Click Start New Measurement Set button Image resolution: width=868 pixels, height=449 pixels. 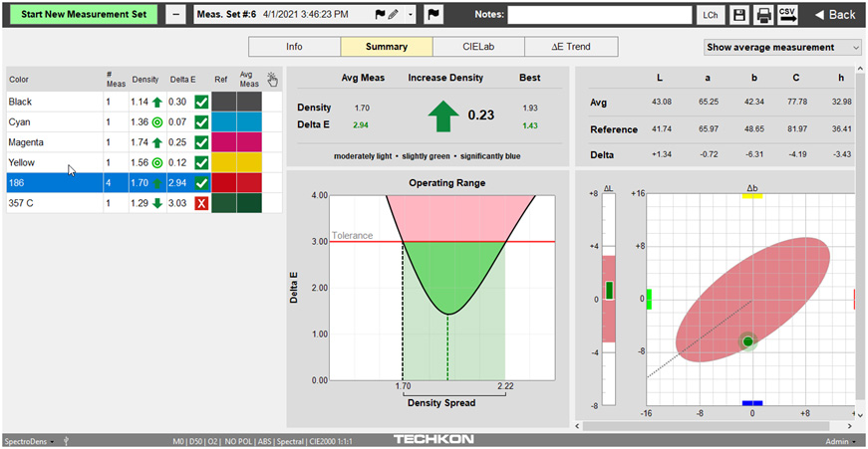[85, 15]
